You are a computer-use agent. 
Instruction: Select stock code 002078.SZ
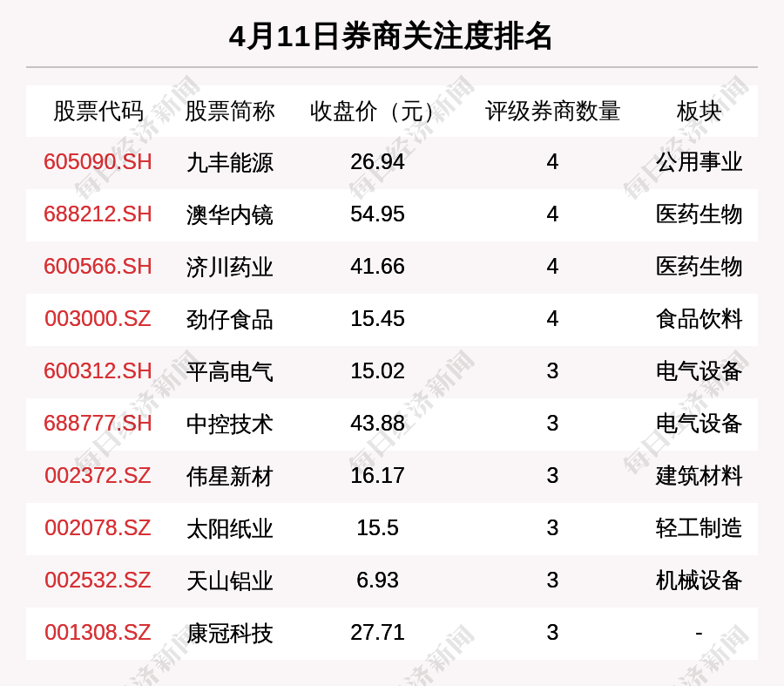point(98,528)
